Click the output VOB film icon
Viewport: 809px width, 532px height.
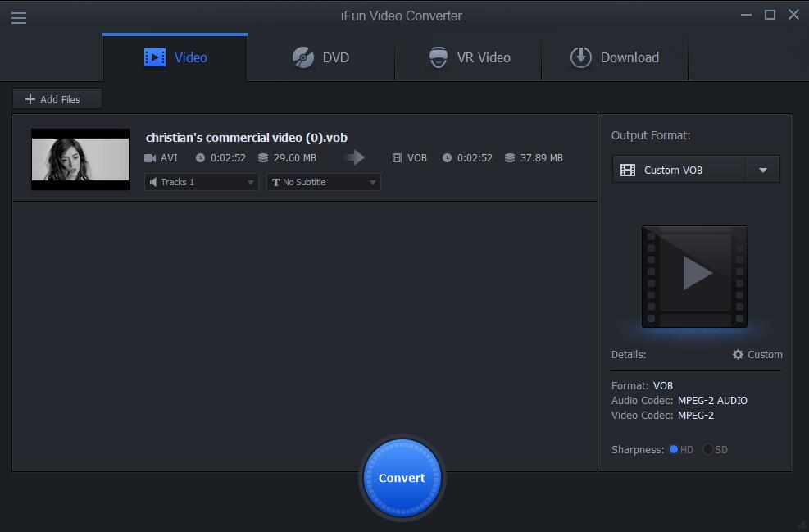(x=397, y=158)
